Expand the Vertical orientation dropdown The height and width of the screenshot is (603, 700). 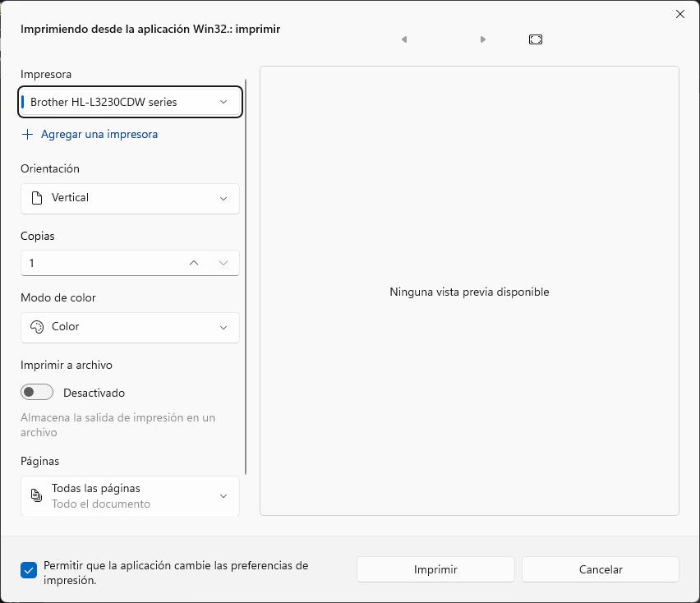(x=130, y=198)
